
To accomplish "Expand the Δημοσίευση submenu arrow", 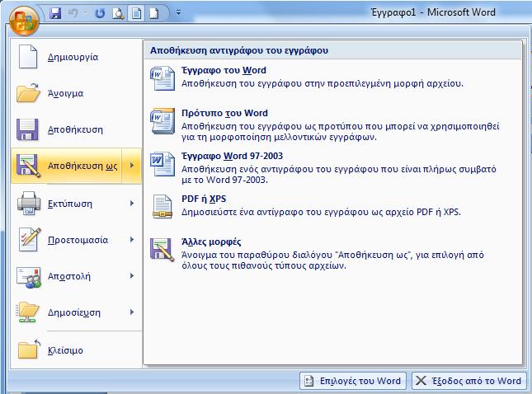I will (132, 312).
